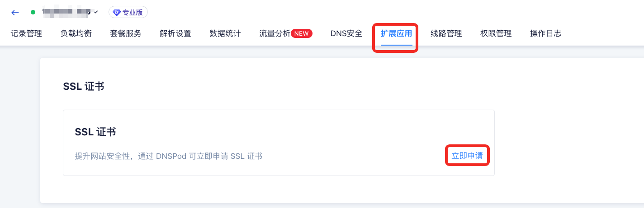
Task: Click the 立即申请 link
Action: (x=467, y=156)
